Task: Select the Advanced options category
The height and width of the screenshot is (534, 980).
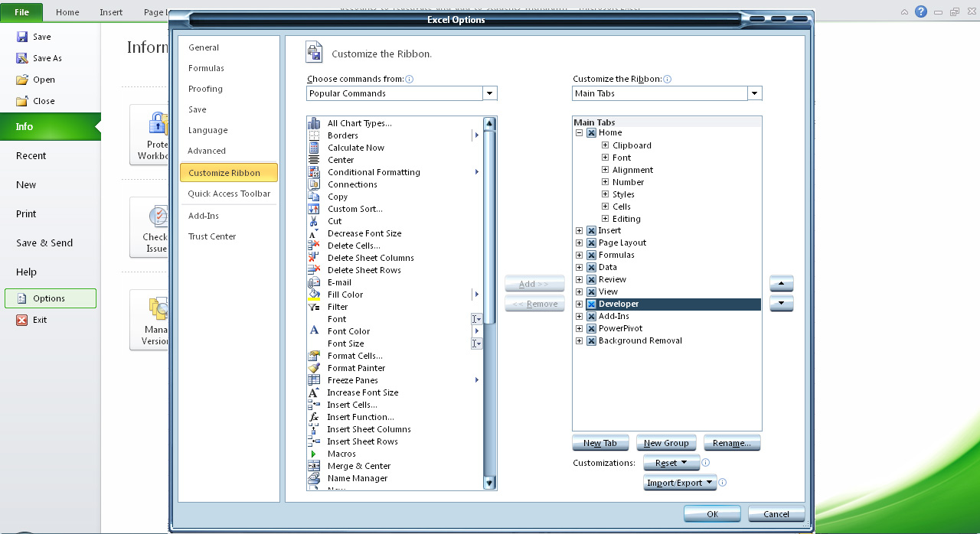Action: click(x=229, y=151)
